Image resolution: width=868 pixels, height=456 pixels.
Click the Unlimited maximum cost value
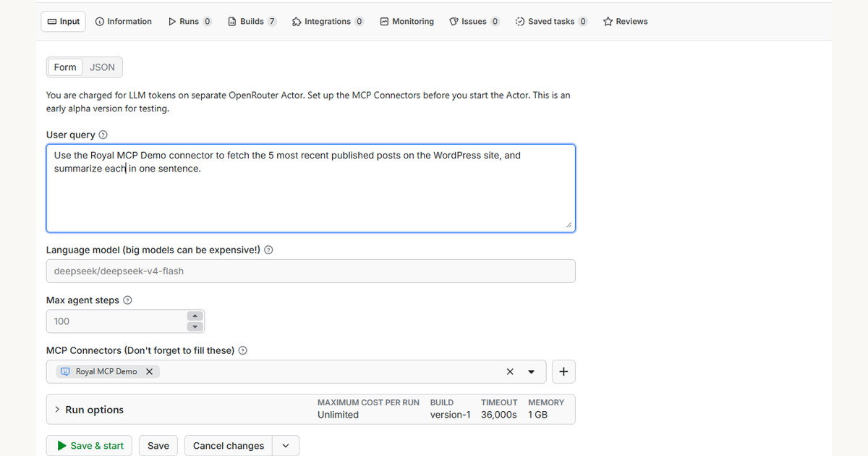point(338,415)
